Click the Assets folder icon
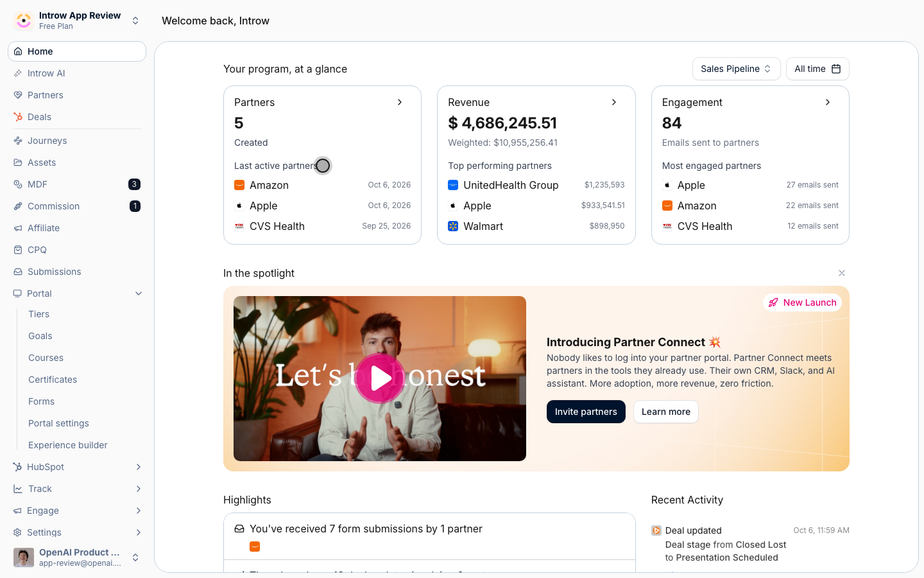This screenshot has width=924, height=578. coord(18,162)
